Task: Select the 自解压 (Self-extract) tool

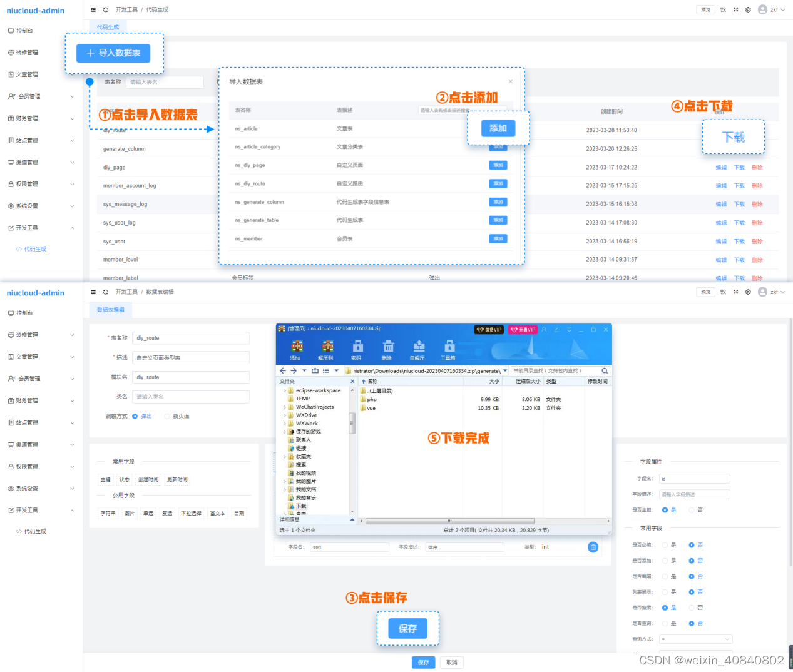Action: [x=418, y=349]
